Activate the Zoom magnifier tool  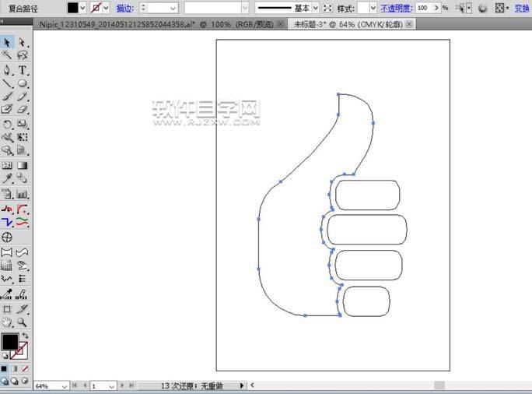click(23, 322)
